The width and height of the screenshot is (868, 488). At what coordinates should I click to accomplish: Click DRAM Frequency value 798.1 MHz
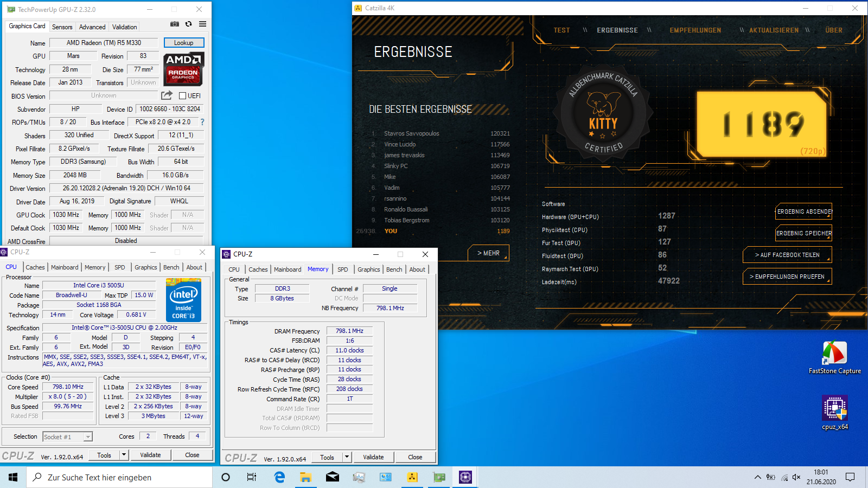[349, 331]
